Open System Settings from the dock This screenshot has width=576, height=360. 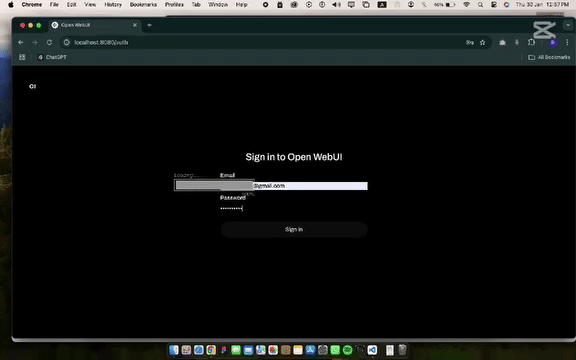pos(323,350)
